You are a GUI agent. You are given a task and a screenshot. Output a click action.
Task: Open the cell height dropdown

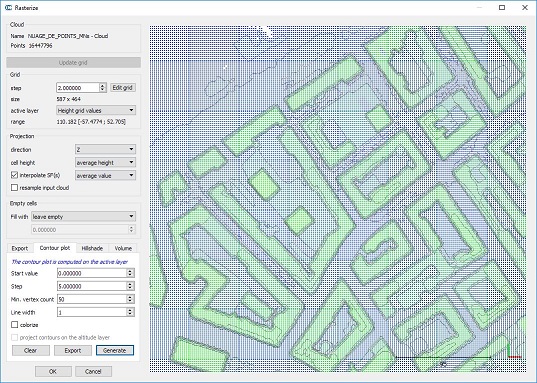105,162
